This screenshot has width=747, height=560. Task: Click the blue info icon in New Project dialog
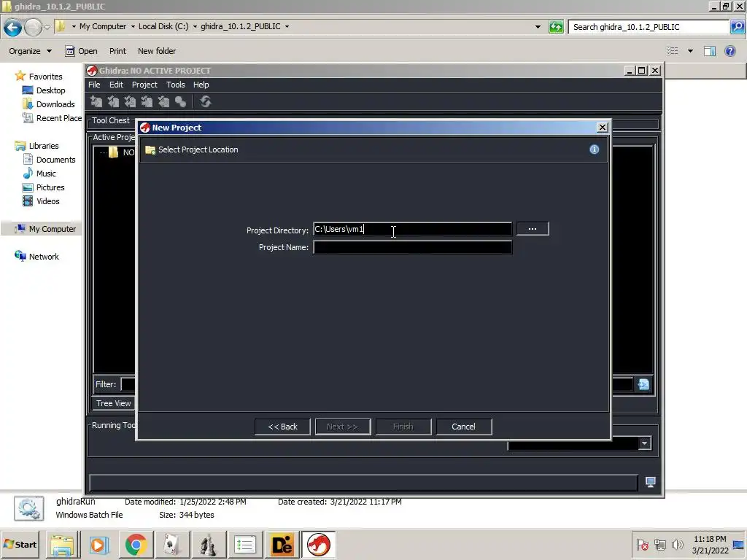point(594,149)
